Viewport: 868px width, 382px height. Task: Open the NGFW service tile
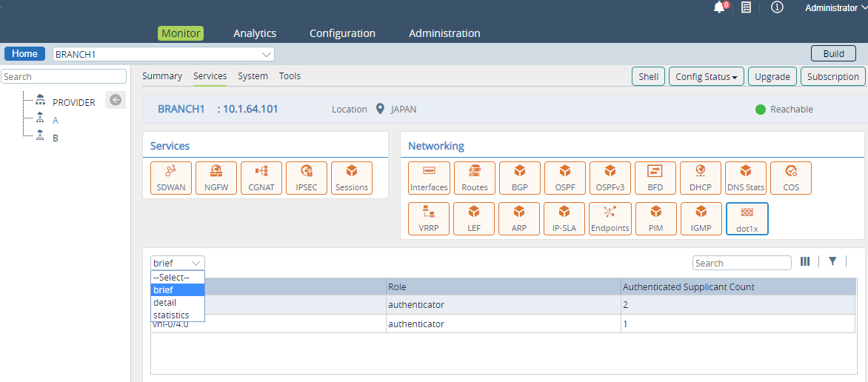pos(216,178)
